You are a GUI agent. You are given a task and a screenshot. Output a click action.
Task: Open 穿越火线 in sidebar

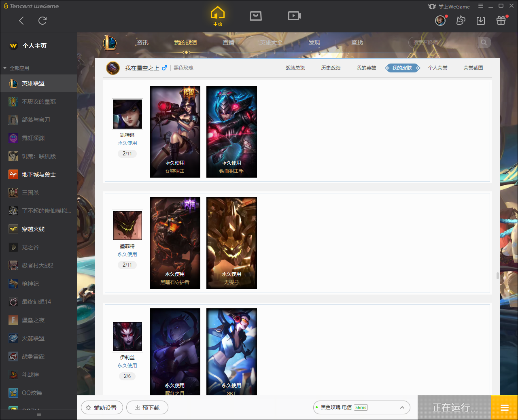38,229
